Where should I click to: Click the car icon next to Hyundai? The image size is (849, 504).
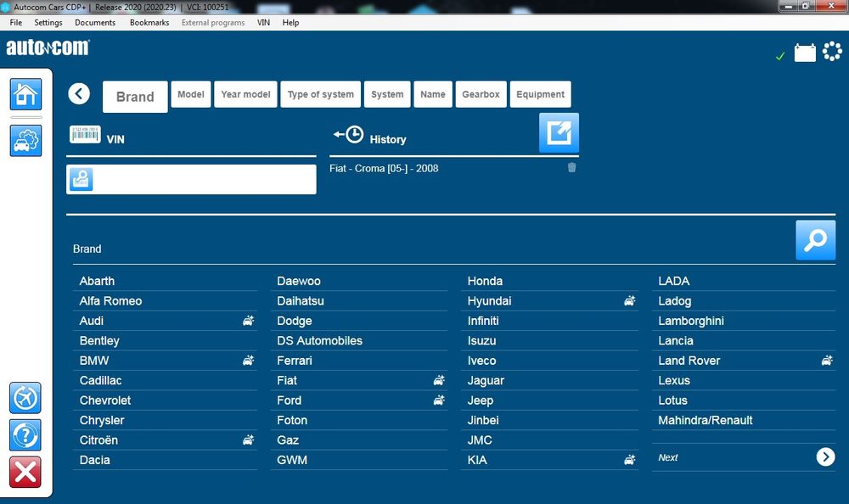[x=630, y=300]
